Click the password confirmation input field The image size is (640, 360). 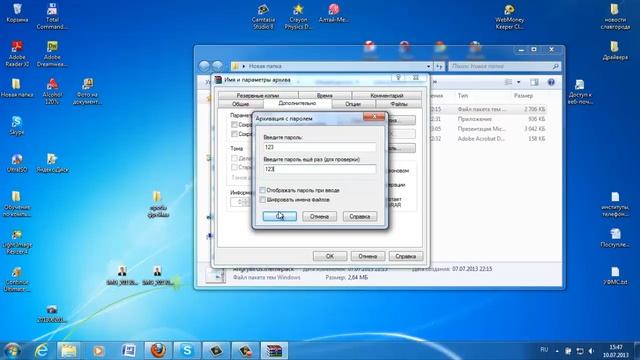(320, 169)
